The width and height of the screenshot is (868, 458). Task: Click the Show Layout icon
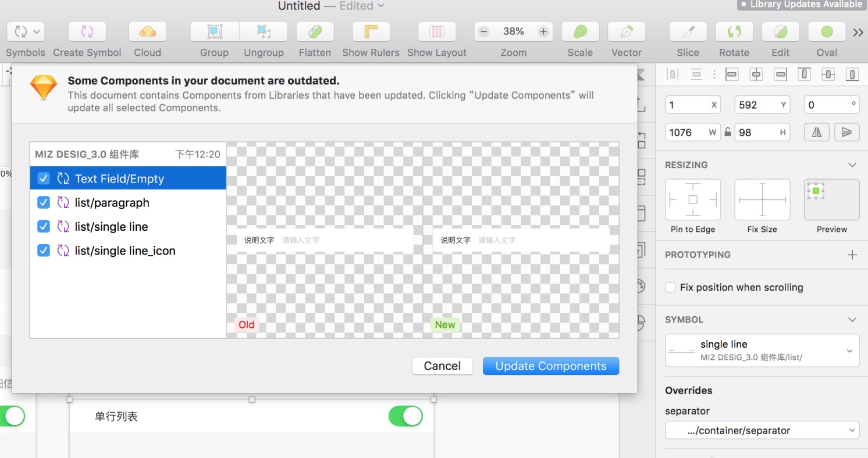point(436,31)
